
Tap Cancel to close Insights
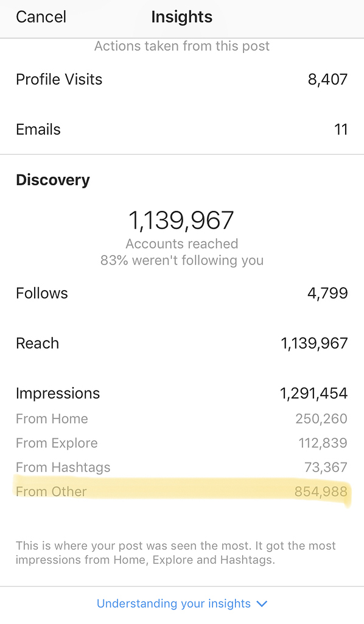click(40, 17)
